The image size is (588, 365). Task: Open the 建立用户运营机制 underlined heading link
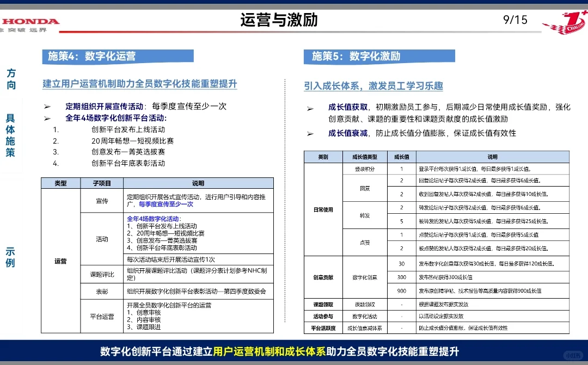point(140,84)
